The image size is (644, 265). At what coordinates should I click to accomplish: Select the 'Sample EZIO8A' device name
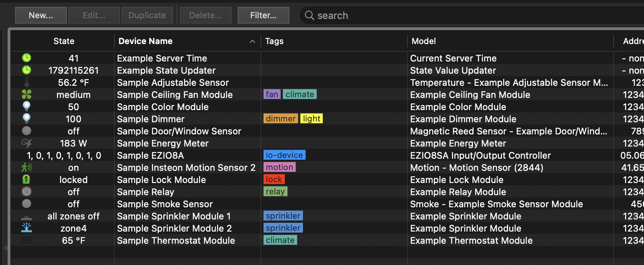pos(150,155)
